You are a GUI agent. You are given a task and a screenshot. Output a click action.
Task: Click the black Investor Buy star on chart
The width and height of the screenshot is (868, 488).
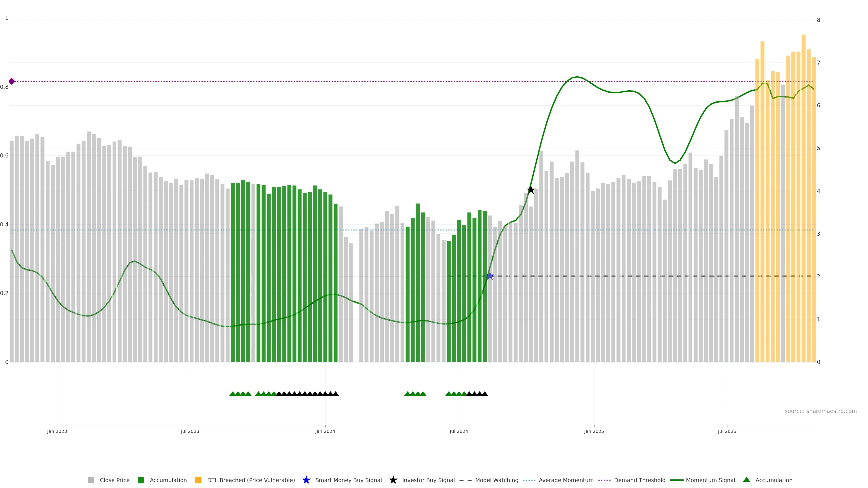[x=531, y=190]
